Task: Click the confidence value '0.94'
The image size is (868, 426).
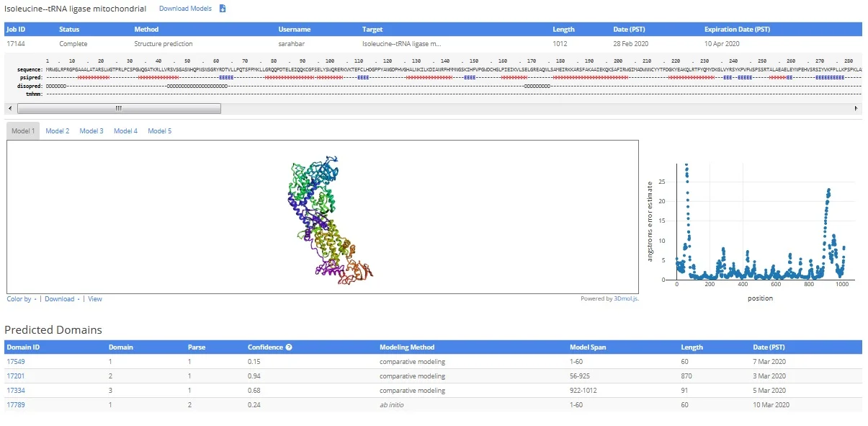Action: click(x=255, y=376)
